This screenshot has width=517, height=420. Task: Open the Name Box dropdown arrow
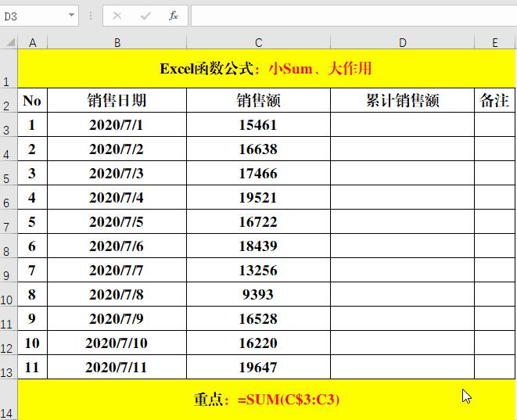click(x=71, y=15)
